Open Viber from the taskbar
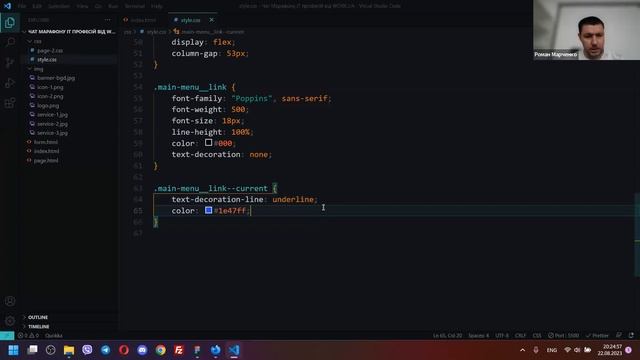The width and height of the screenshot is (640, 360). pos(87,350)
